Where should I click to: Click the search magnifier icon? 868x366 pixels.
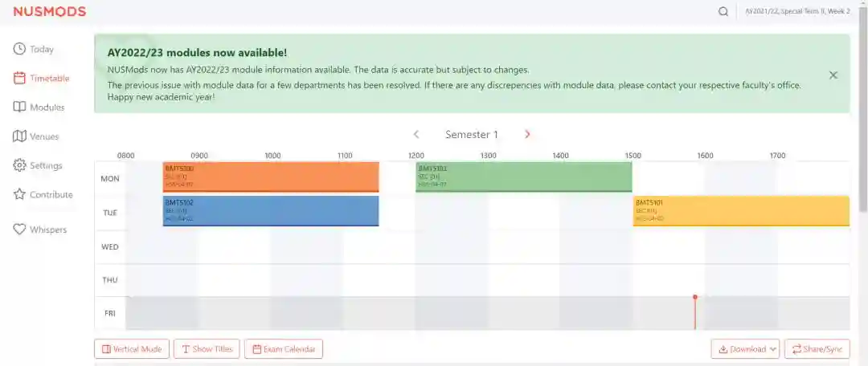pos(723,11)
